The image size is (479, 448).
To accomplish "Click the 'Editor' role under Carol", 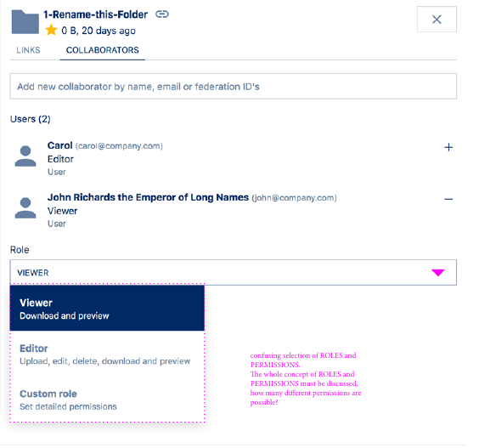I will (60, 159).
